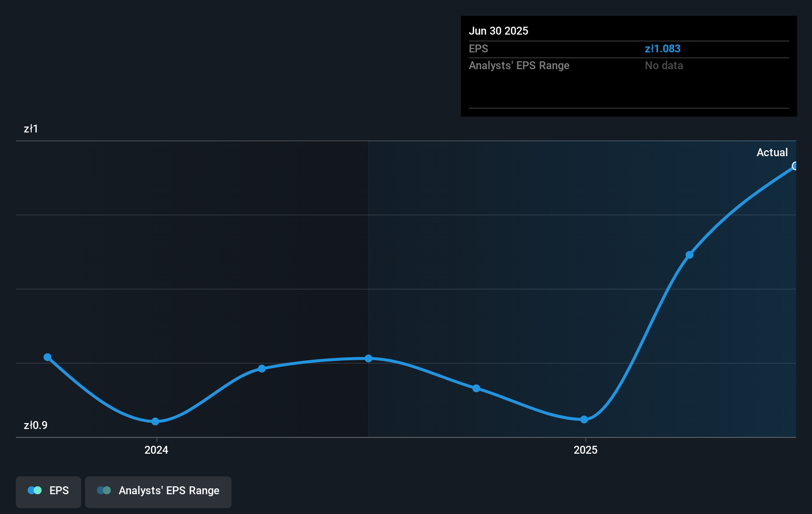Image resolution: width=812 pixels, height=514 pixels.
Task: Click the EPS data point just before 2025 low
Action: coord(476,388)
